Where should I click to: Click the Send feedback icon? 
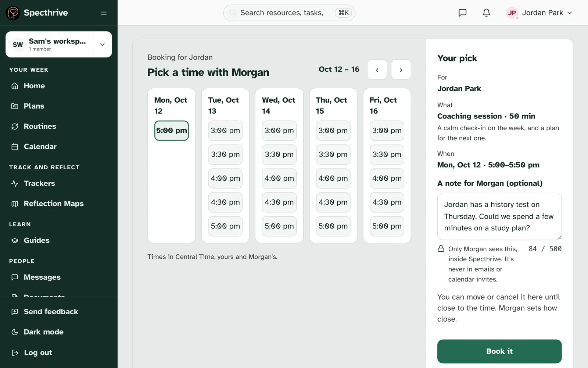(15, 312)
